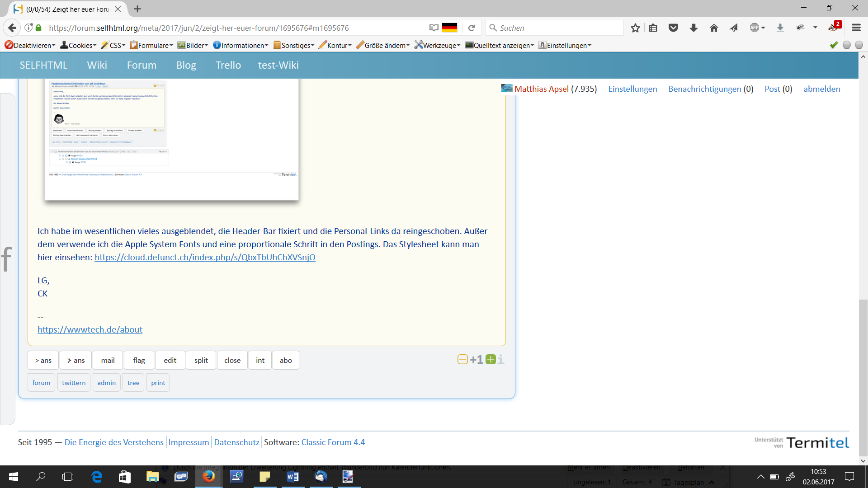Bookmark this page with the star toggle
The image size is (868, 488).
[x=635, y=28]
